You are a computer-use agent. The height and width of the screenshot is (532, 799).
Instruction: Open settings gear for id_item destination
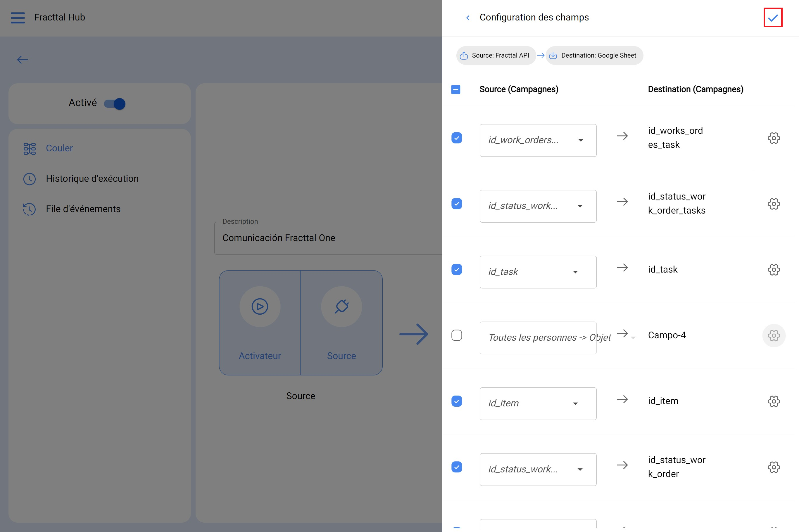point(774,401)
